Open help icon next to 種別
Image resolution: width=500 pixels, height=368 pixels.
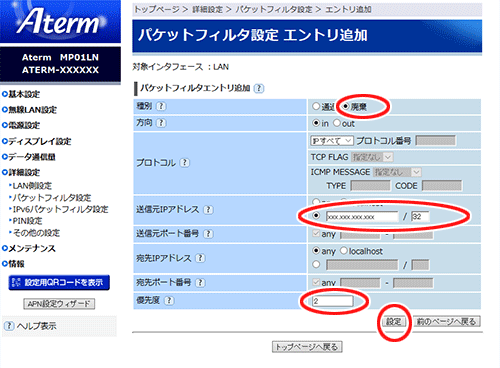(161, 106)
